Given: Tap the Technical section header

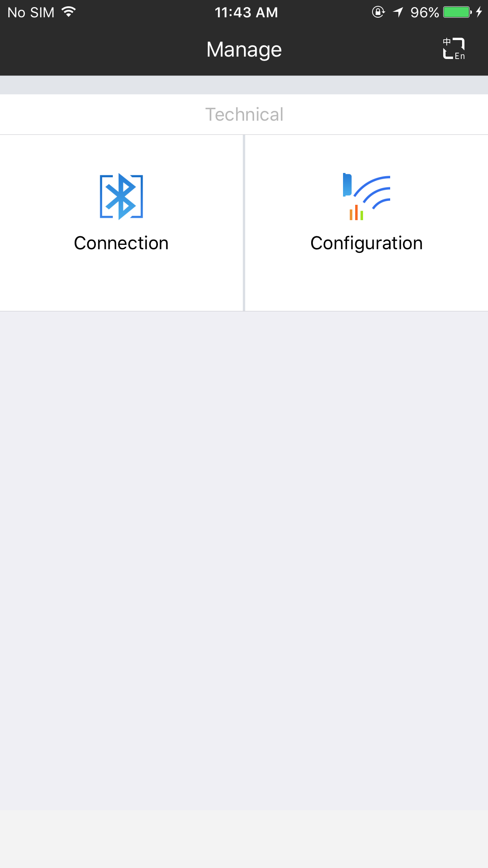Looking at the screenshot, I should coord(244,114).
